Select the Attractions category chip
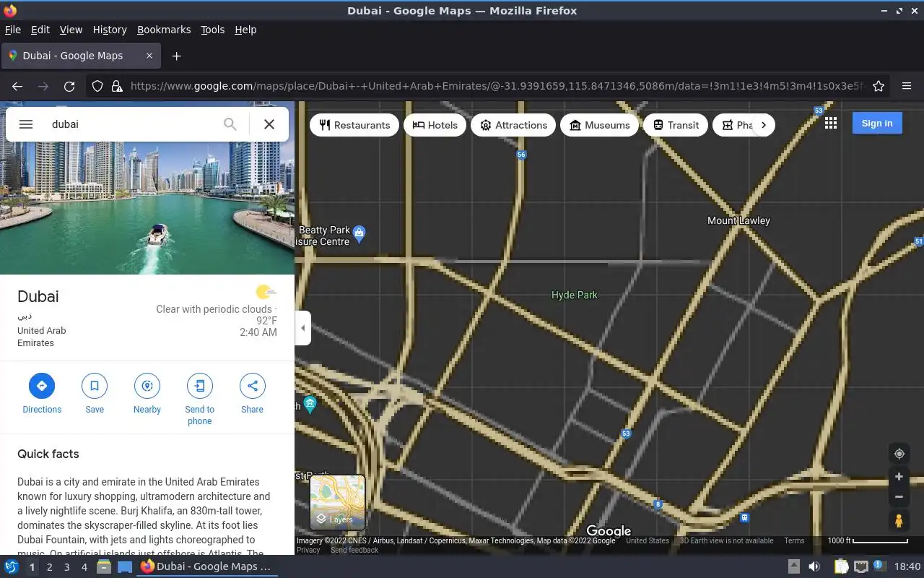924x578 pixels. pyautogui.click(x=513, y=125)
